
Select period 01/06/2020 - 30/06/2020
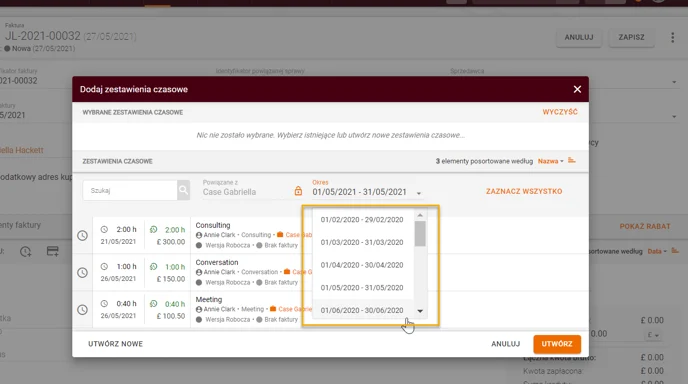(362, 310)
